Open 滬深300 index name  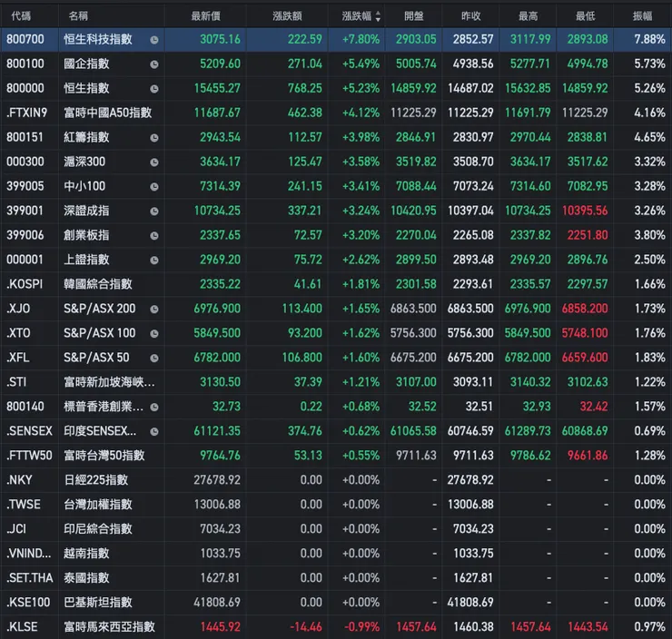pos(84,162)
